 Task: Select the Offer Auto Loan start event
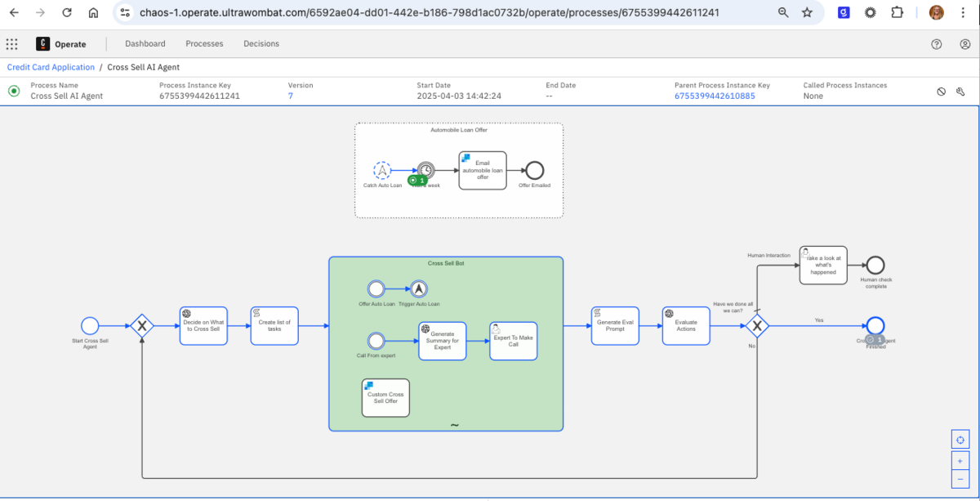point(376,289)
